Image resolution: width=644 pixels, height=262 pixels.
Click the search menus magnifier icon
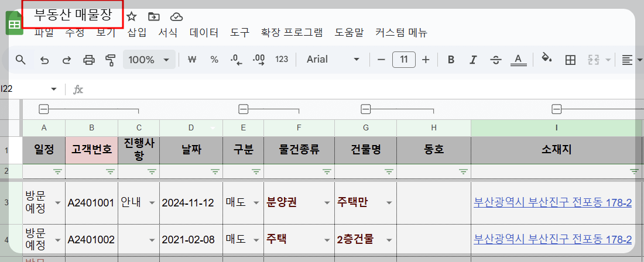tap(20, 60)
